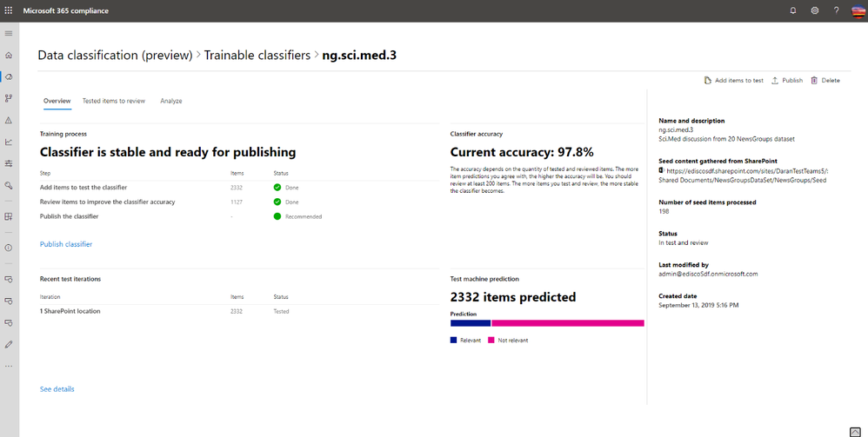868x437 pixels.
Task: Open feedback widget in bottom corner
Action: (855, 432)
